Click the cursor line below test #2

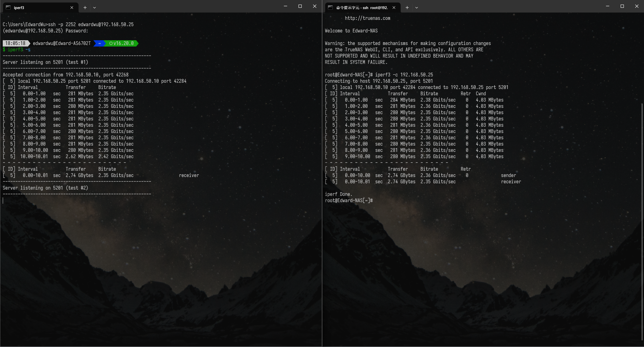click(4, 200)
